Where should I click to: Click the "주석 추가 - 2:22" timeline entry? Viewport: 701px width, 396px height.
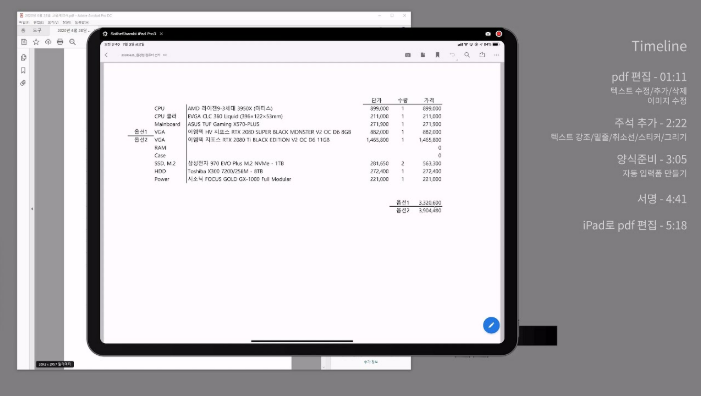[x=650, y=122]
